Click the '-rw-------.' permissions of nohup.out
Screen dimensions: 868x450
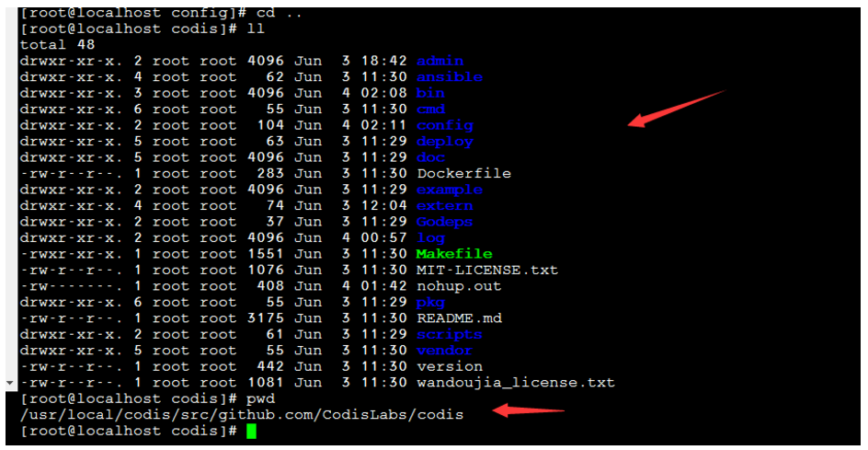pos(72,286)
